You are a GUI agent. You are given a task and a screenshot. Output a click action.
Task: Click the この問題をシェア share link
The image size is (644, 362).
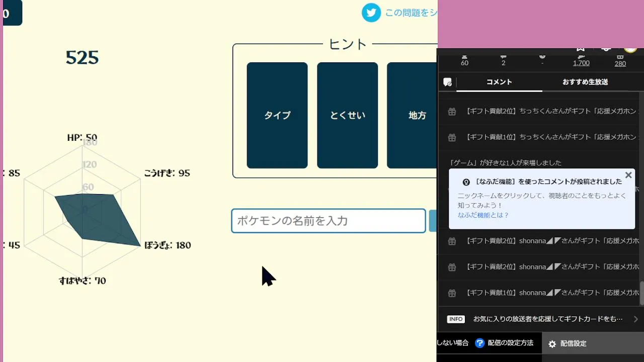(411, 13)
